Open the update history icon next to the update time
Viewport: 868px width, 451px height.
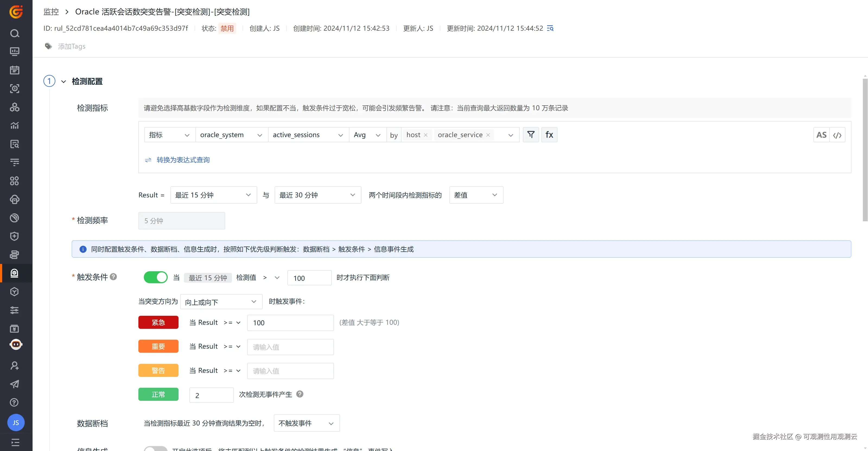click(550, 28)
